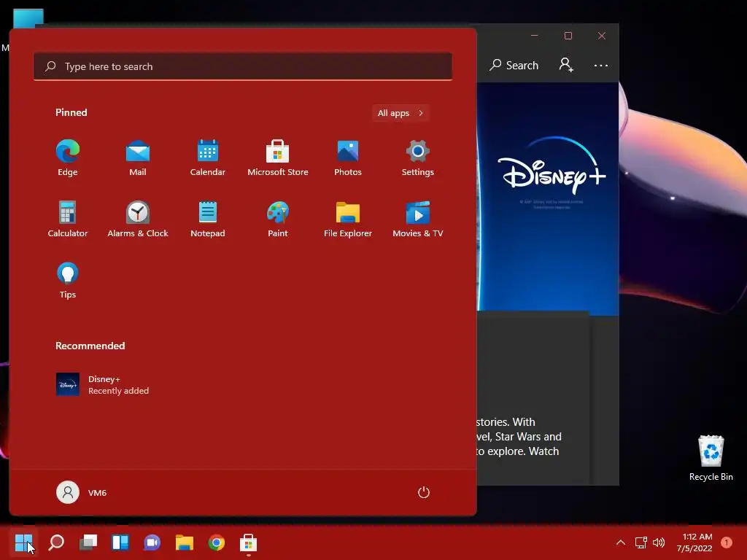Open recently added Disney+ recommendation
Screen dimensions: 747x560
point(102,385)
